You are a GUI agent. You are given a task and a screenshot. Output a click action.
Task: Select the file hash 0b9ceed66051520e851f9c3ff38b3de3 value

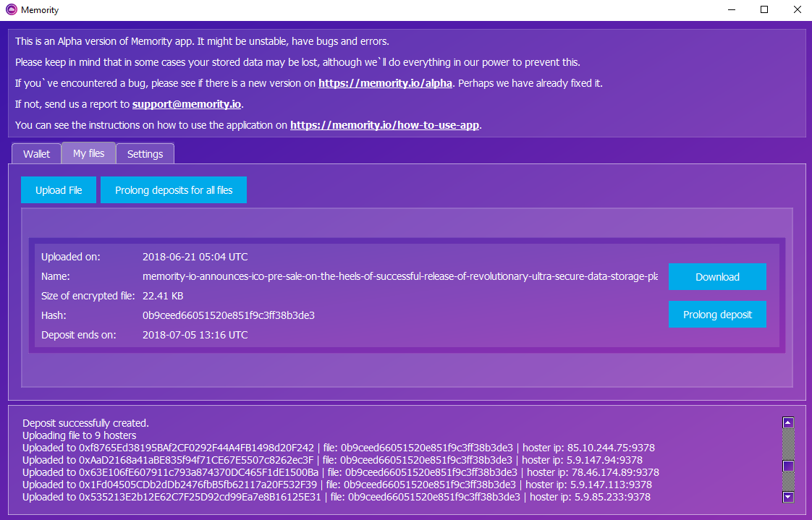click(x=229, y=315)
